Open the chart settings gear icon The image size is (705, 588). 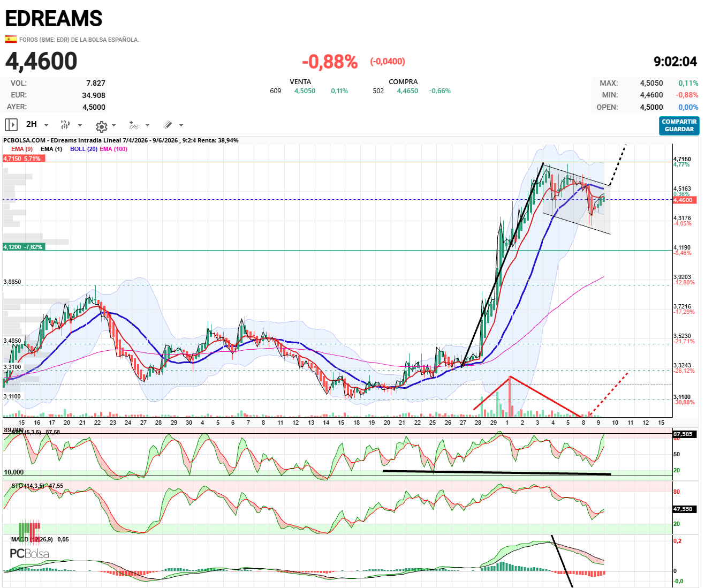pyautogui.click(x=101, y=126)
